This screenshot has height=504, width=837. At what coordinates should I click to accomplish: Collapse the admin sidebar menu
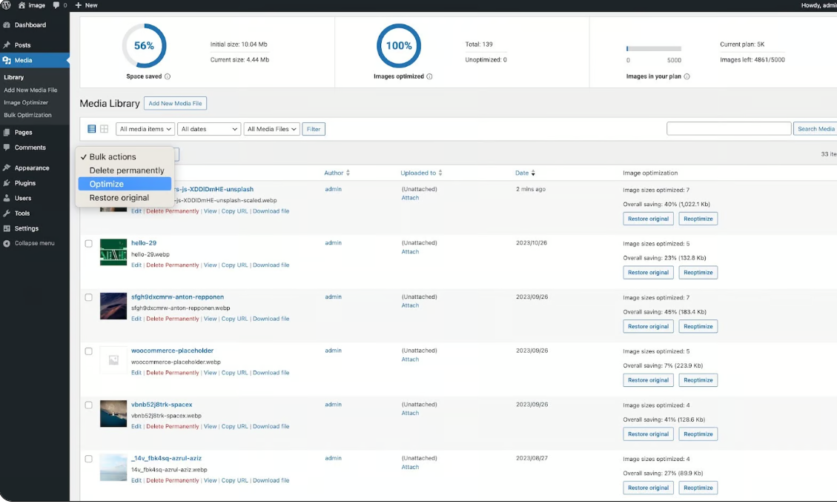coord(34,243)
